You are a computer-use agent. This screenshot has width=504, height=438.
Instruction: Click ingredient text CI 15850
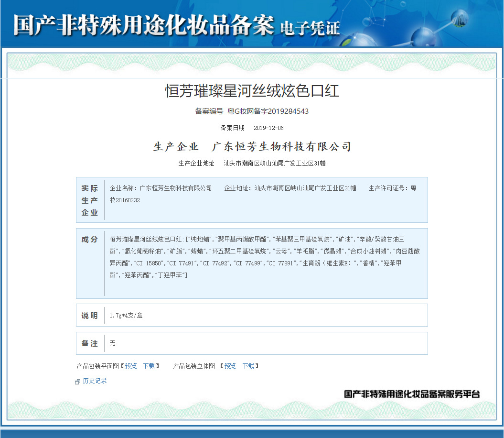point(149,263)
